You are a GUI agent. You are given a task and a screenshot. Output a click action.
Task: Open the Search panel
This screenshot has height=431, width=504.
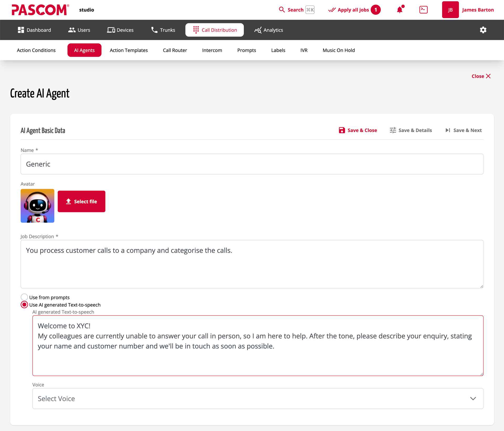[x=291, y=10]
